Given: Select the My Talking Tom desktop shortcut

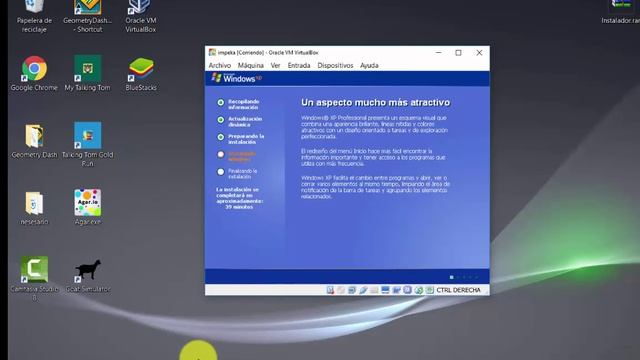Looking at the screenshot, I should (87, 73).
